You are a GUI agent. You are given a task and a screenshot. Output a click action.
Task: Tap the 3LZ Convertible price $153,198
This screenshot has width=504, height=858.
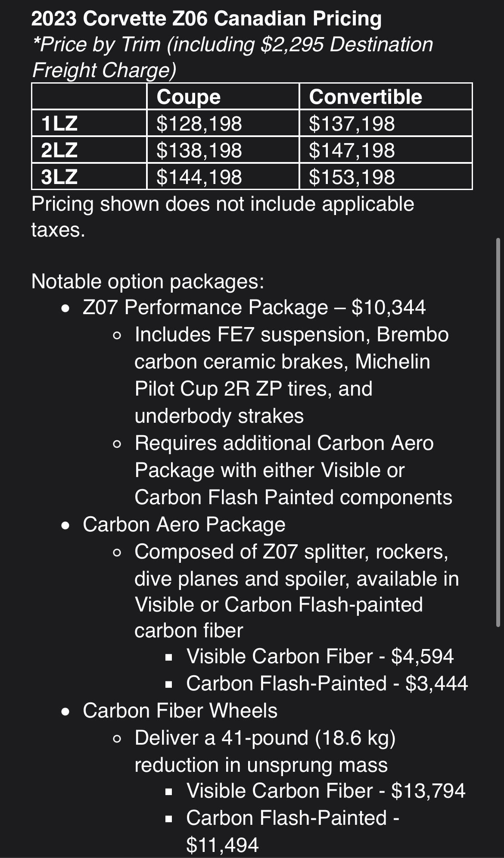(352, 177)
